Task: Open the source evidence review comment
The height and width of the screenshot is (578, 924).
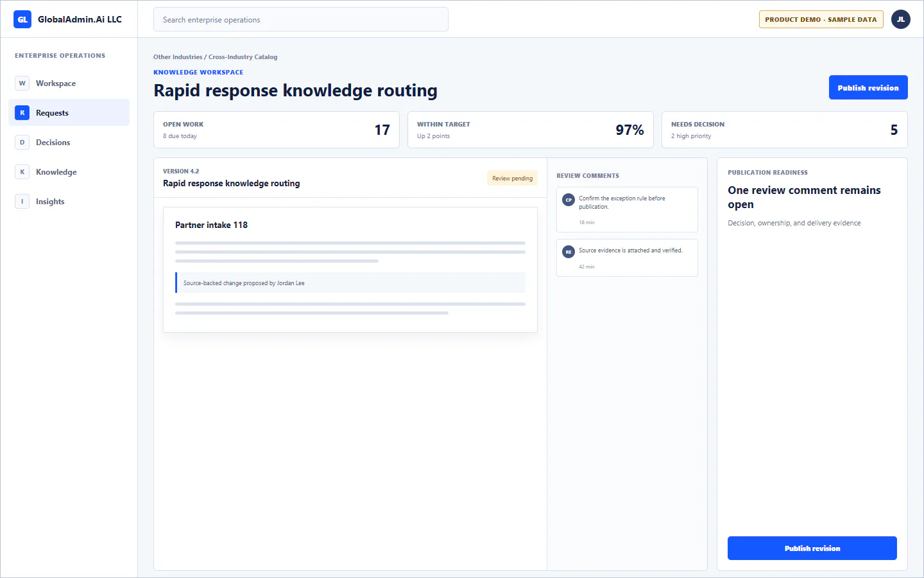Action: point(627,258)
